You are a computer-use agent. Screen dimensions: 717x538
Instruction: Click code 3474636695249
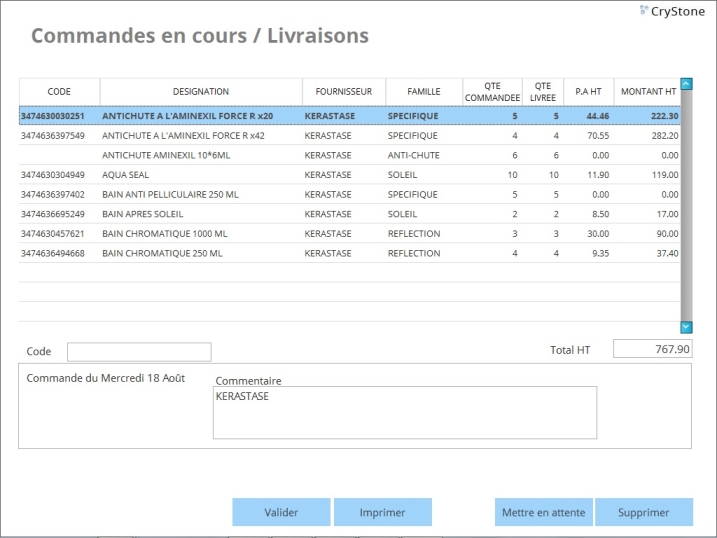(x=53, y=214)
